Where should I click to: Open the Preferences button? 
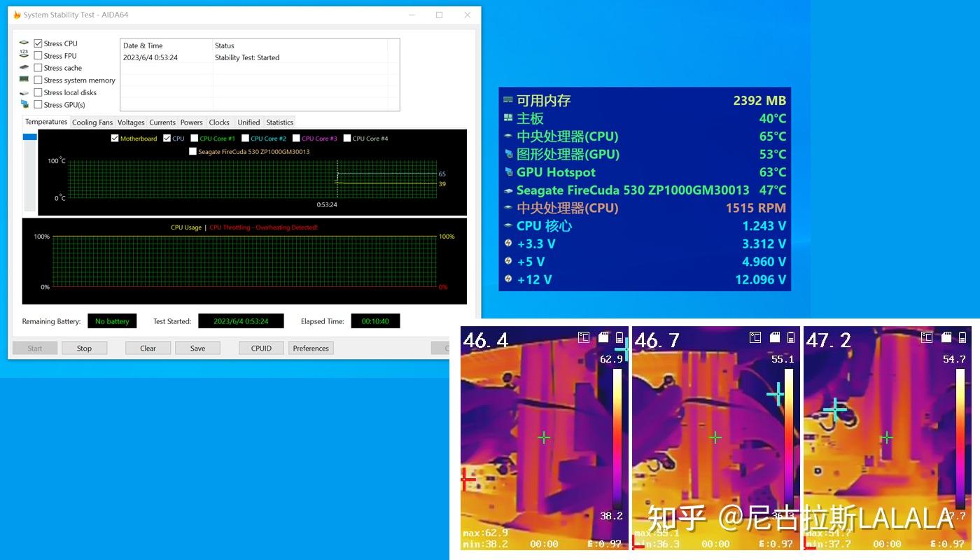311,348
